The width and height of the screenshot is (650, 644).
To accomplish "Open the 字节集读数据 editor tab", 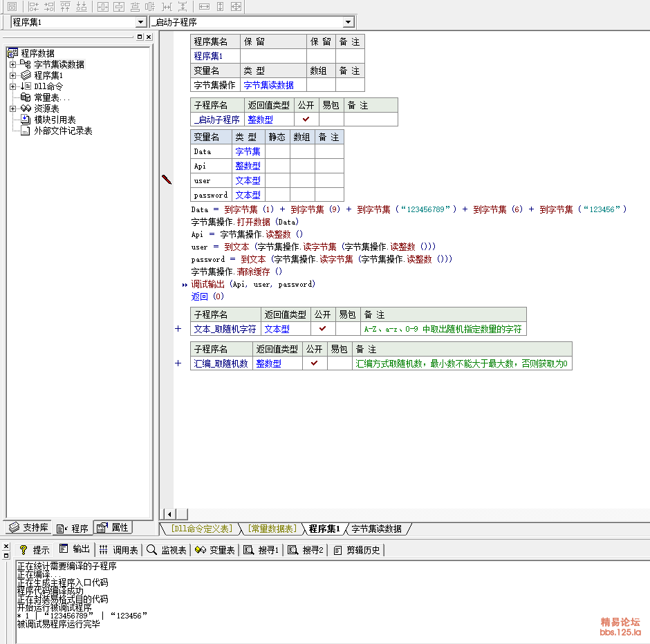I will [377, 529].
